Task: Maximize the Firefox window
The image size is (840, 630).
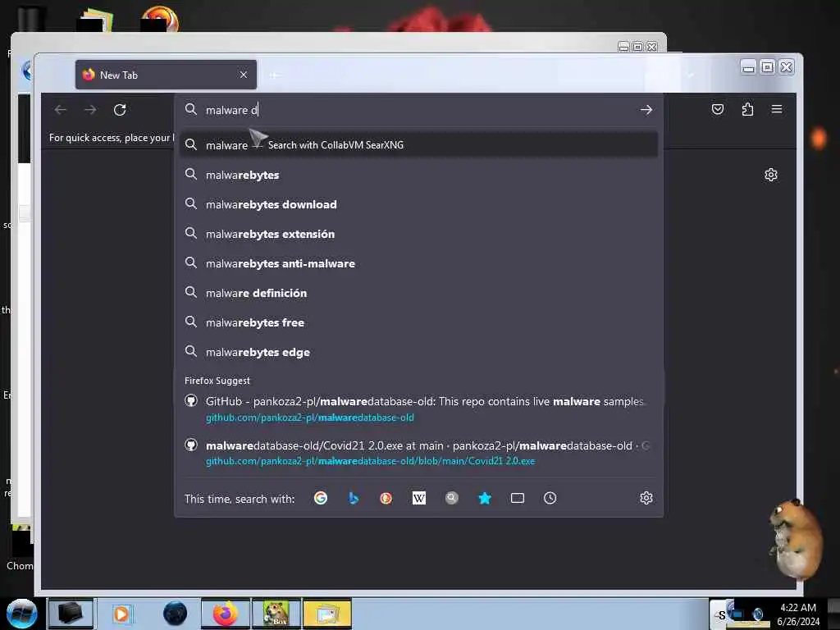Action: [x=767, y=67]
